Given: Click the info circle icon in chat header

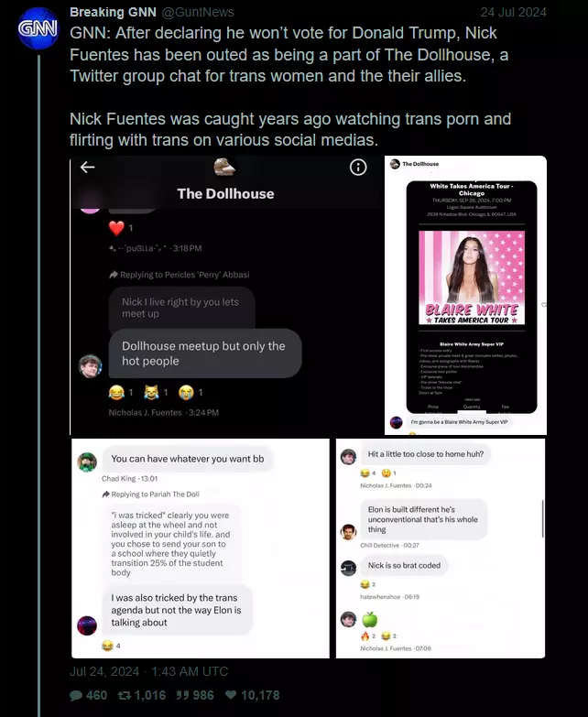Looking at the screenshot, I should (x=358, y=168).
